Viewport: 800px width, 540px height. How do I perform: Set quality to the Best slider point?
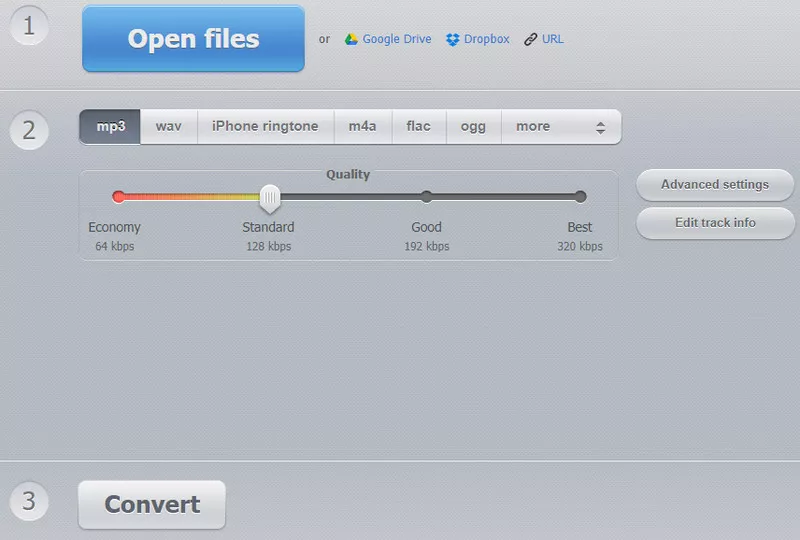[580, 197]
